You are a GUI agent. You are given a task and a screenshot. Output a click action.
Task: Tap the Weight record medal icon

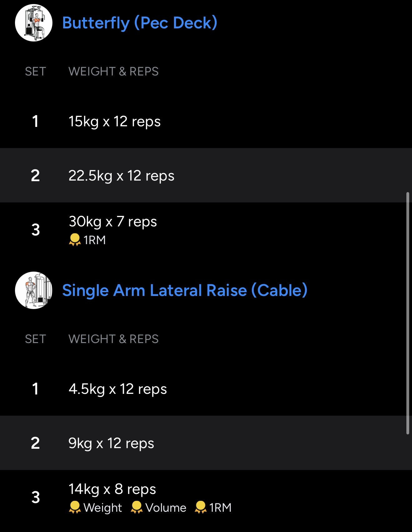tap(75, 507)
